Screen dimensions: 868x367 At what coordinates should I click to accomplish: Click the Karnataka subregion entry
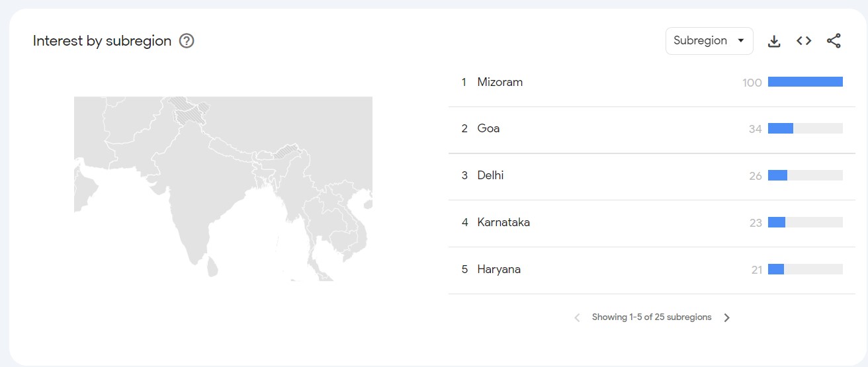pos(503,222)
